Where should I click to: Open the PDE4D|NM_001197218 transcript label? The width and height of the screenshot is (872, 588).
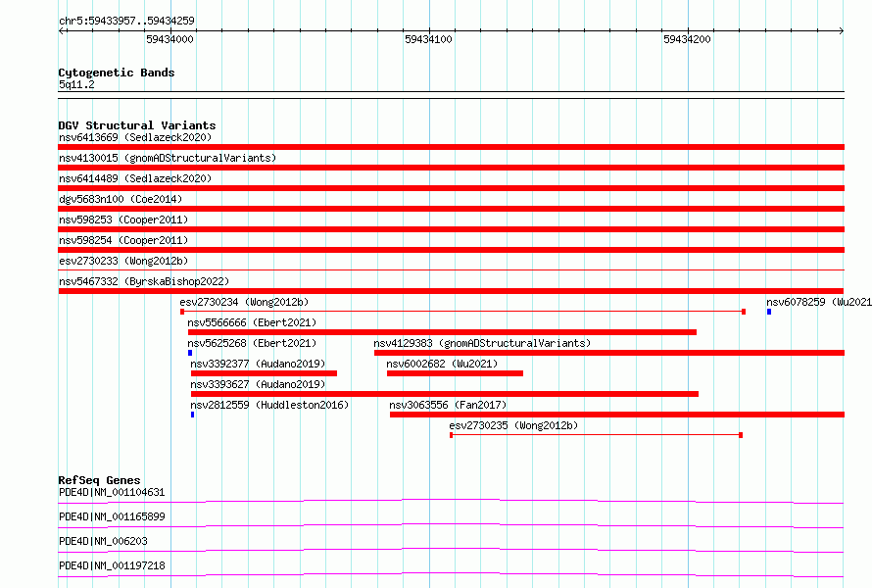coord(112,565)
